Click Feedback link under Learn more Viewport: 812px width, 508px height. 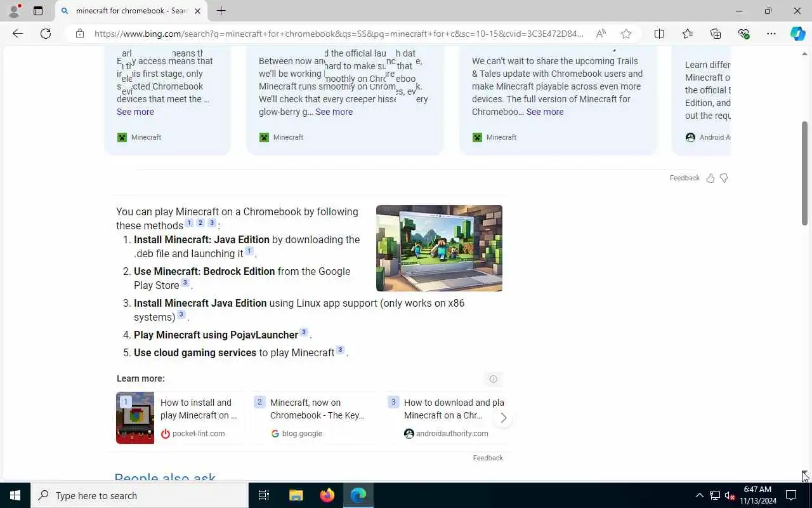(488, 458)
